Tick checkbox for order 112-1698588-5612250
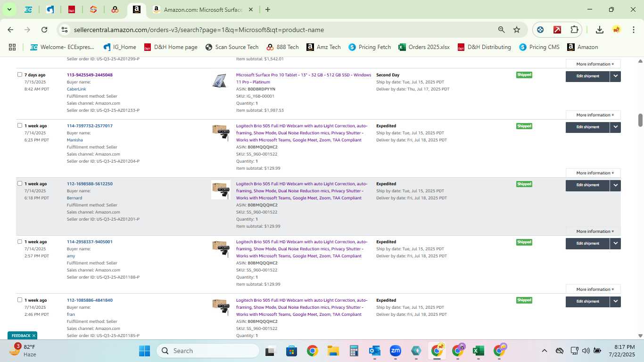 tap(20, 183)
